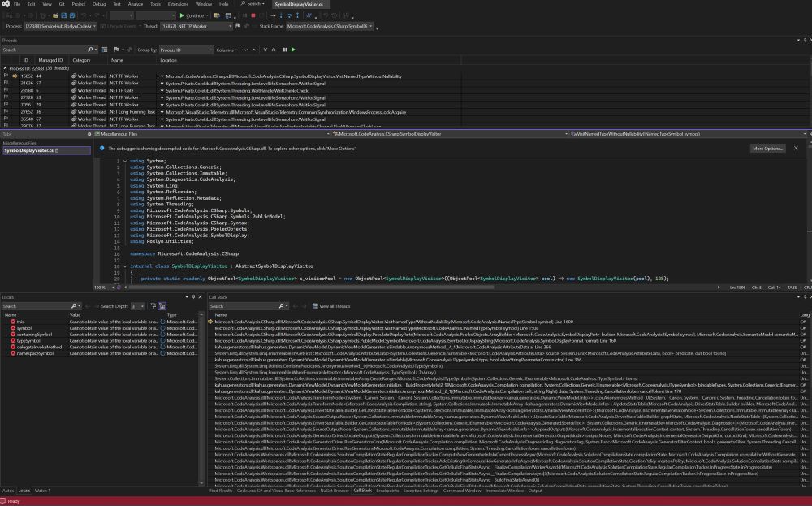Click the Locals search magnifier icon
Viewport: 812px width, 506px height.
coord(74,306)
